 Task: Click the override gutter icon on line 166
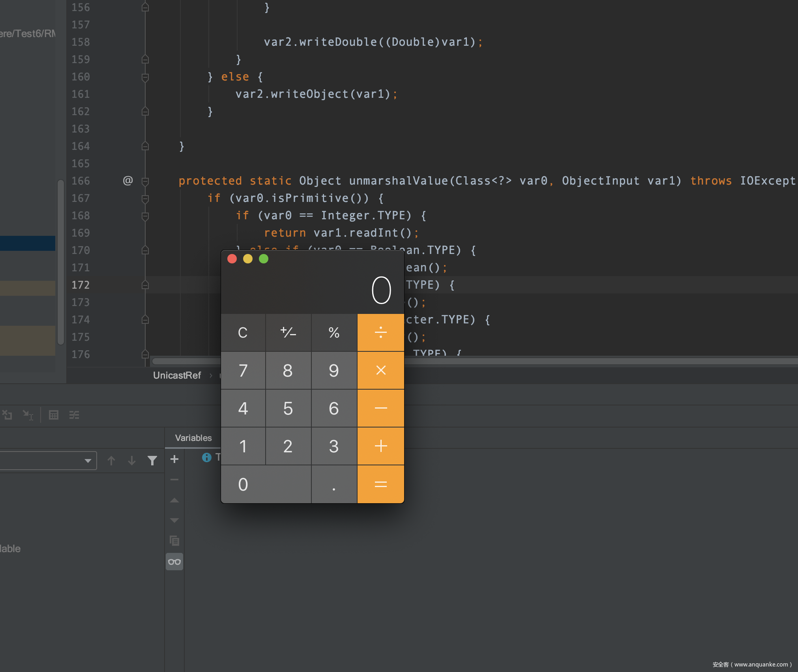point(128,181)
